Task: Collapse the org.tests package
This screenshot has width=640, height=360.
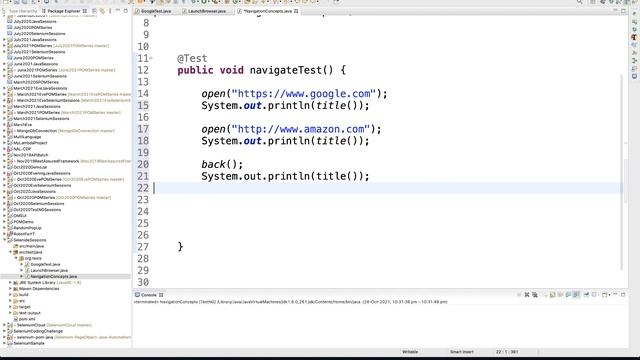Action: pos(16,258)
